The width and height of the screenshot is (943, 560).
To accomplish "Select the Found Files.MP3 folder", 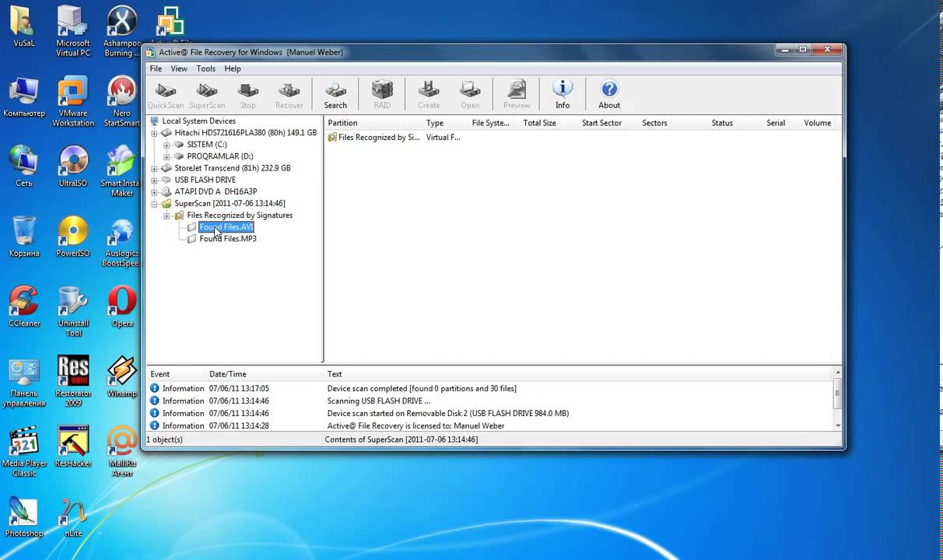I will pyautogui.click(x=228, y=239).
